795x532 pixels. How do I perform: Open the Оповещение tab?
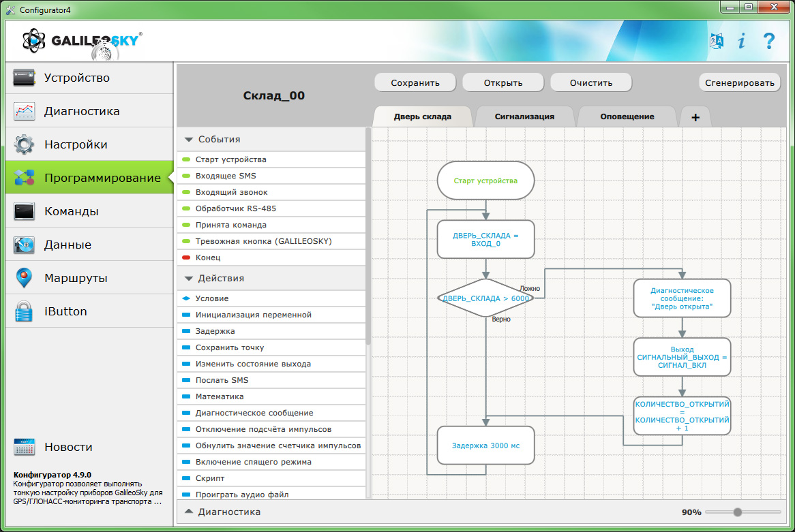627,116
